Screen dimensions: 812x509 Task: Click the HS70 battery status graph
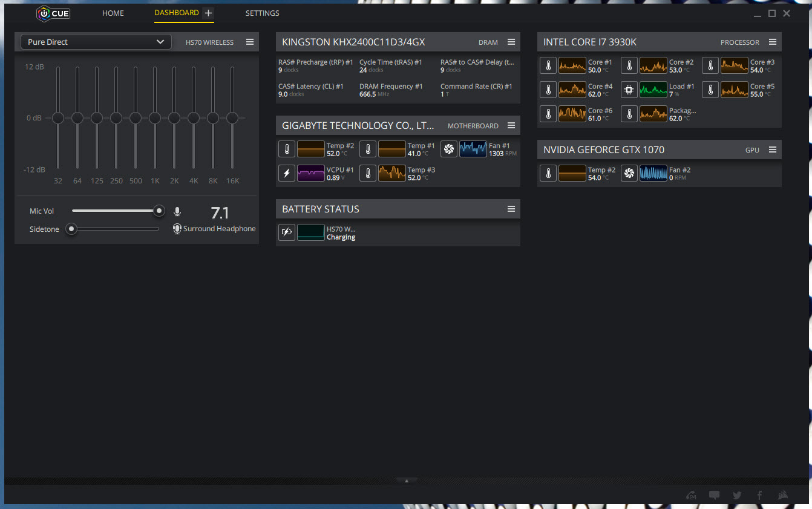(311, 232)
